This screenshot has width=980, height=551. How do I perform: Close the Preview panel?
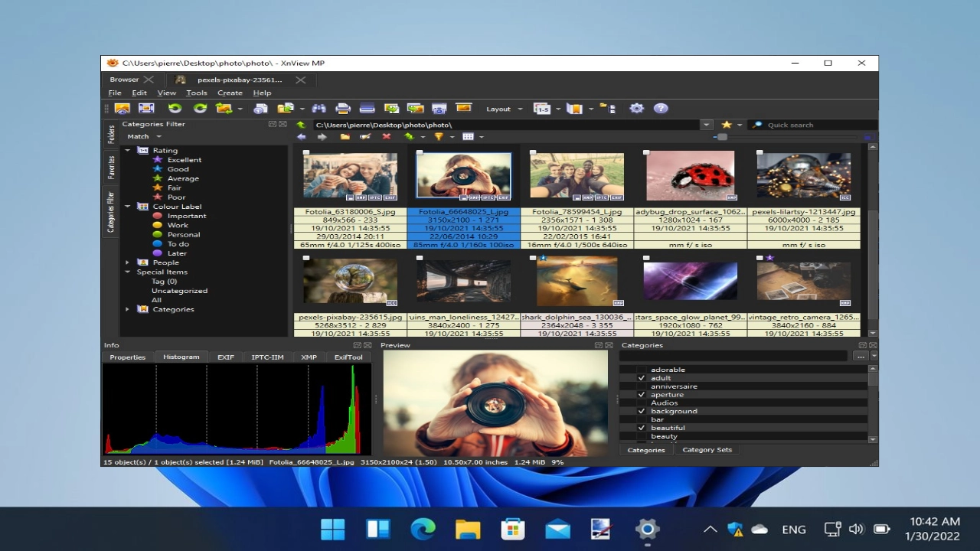(x=609, y=345)
